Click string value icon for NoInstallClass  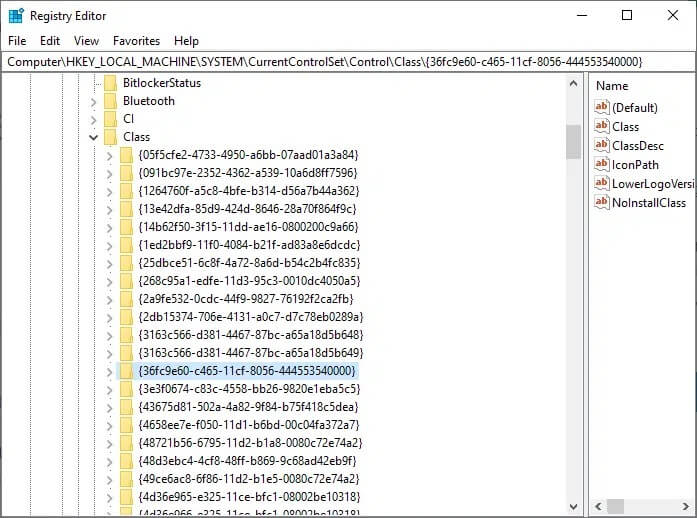601,203
